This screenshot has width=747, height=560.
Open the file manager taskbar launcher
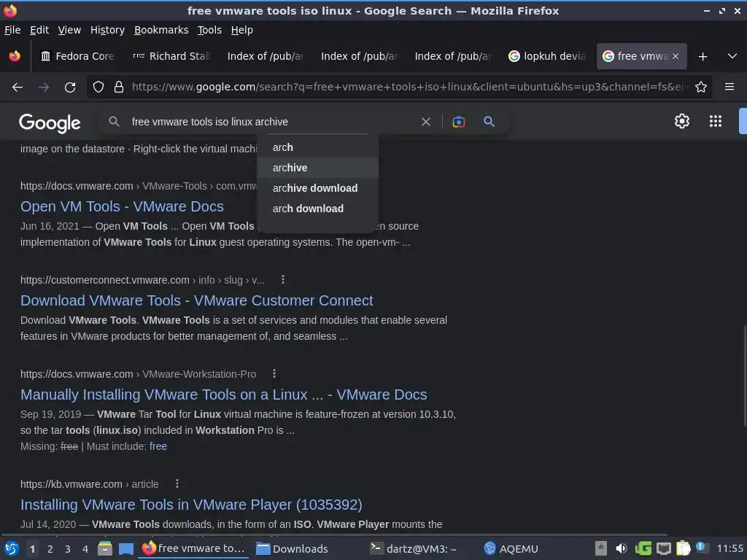[x=105, y=548]
